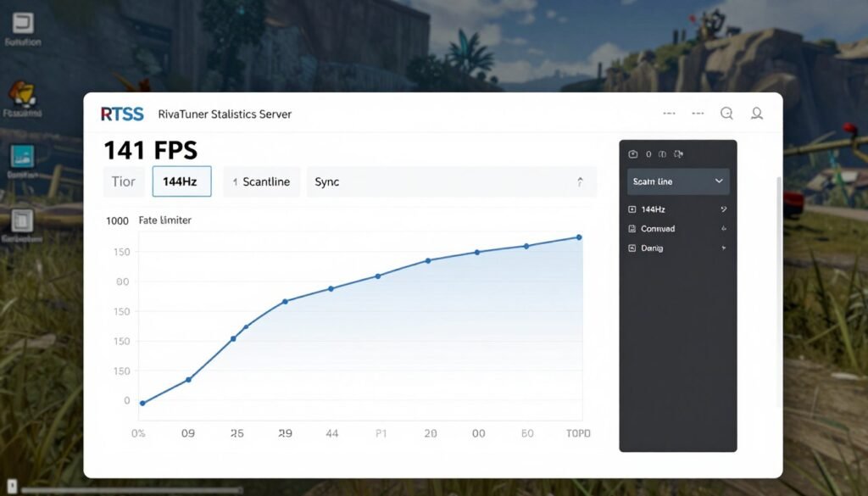
Task: Click the camera icon in dark panel
Action: pos(632,154)
